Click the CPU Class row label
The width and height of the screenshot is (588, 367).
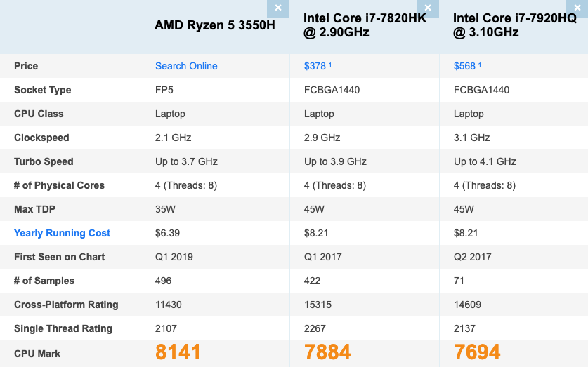[39, 114]
